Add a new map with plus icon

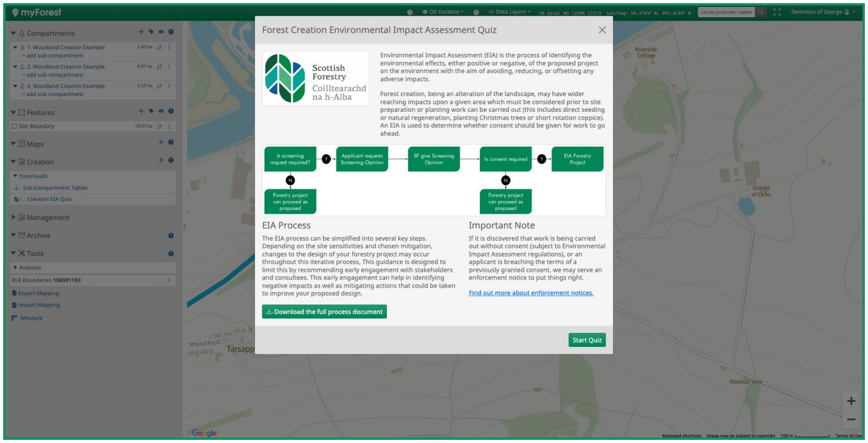[162, 143]
